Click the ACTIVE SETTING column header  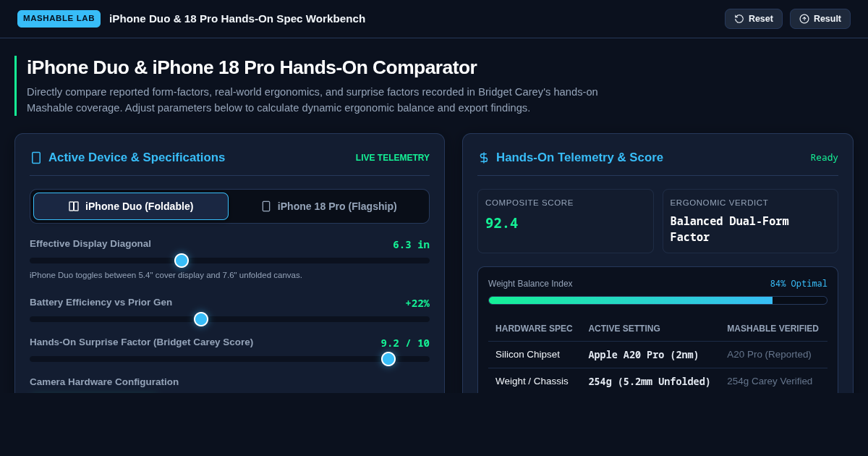tap(624, 329)
